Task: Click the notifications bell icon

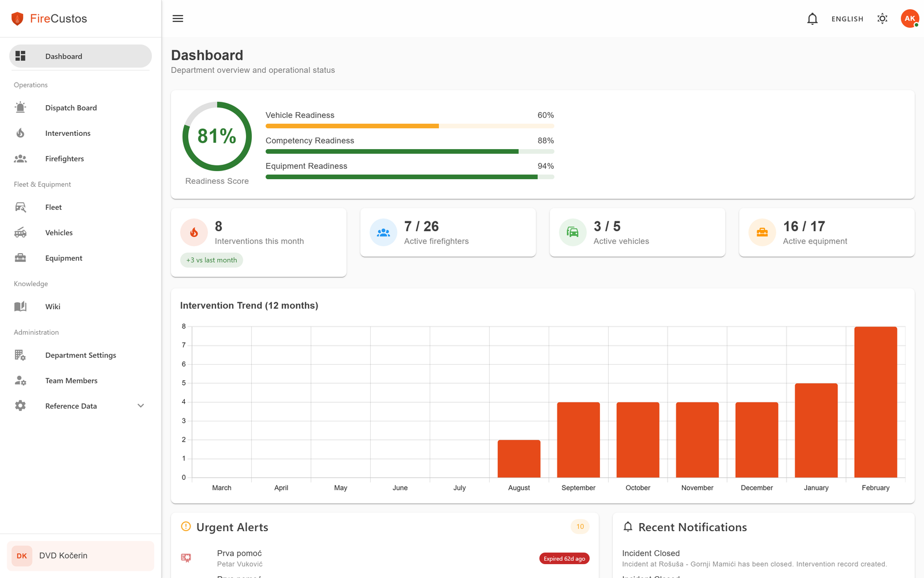Action: pos(812,19)
